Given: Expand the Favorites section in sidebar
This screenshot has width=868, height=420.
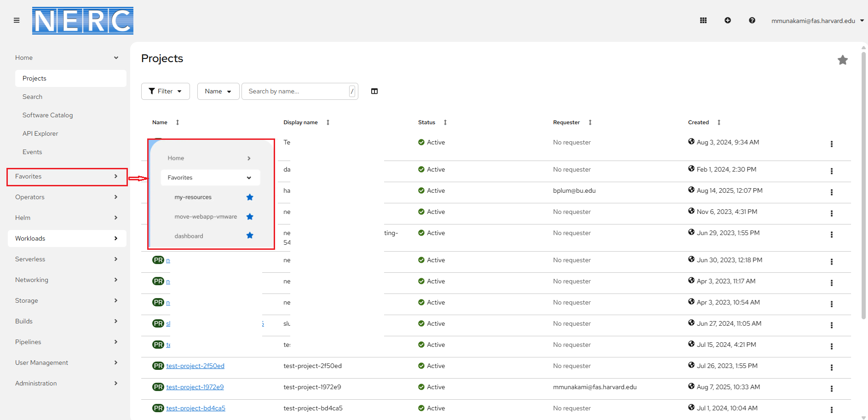Looking at the screenshot, I should (x=67, y=177).
